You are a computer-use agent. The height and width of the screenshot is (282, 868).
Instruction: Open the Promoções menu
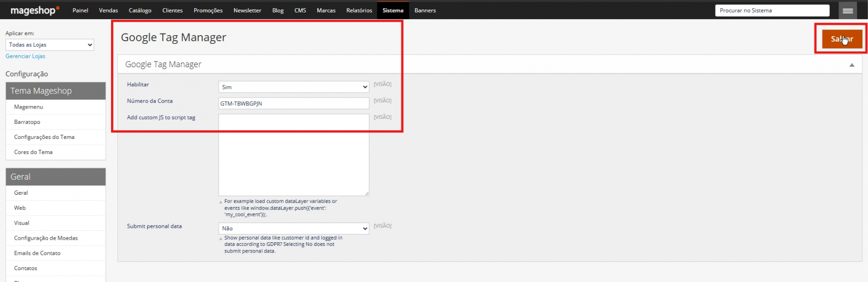(x=208, y=10)
